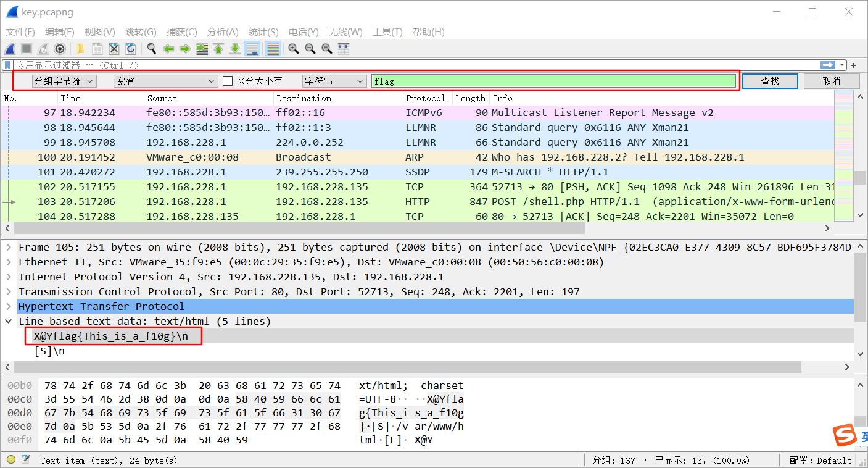
Task: Open the 捕获(C) menu
Action: [182, 32]
